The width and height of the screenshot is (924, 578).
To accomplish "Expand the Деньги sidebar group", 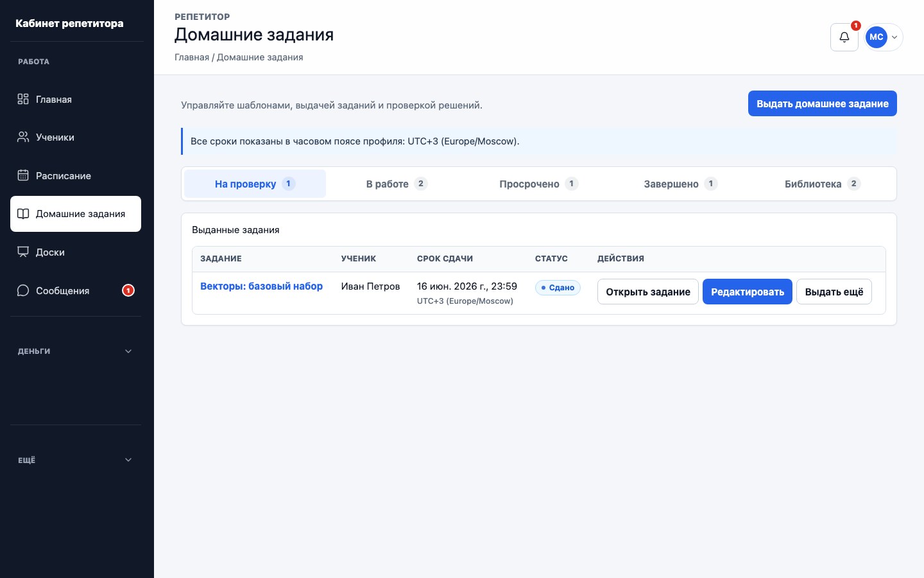I will coord(76,351).
